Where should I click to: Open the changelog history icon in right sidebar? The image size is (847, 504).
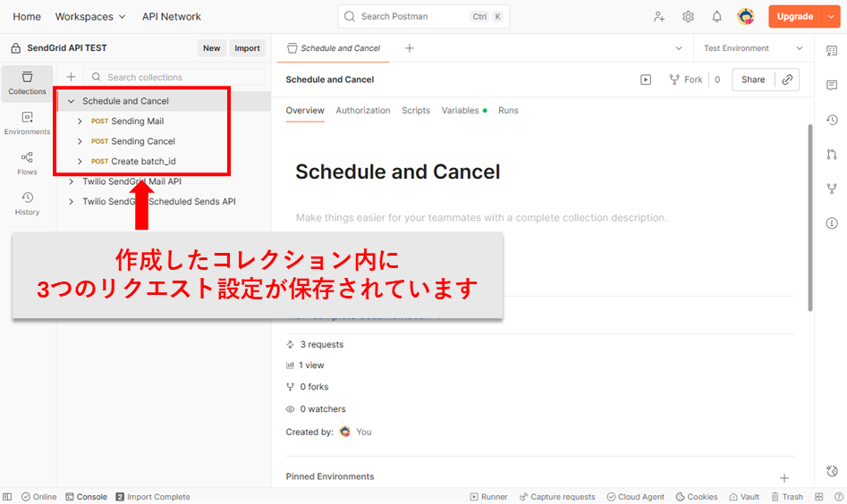[x=832, y=120]
